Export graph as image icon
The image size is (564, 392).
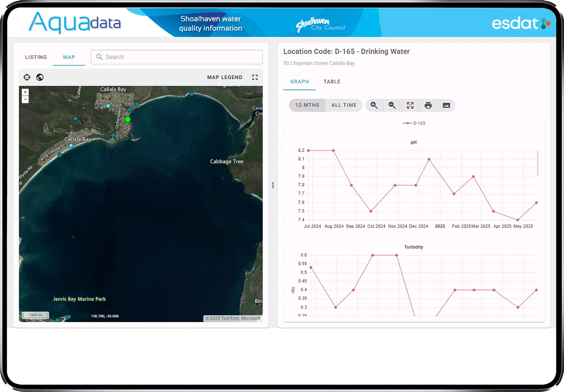(446, 105)
